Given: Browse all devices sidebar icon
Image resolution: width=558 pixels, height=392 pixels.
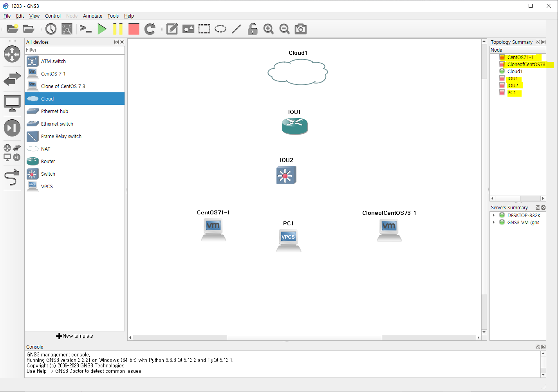Looking at the screenshot, I should click(x=12, y=153).
